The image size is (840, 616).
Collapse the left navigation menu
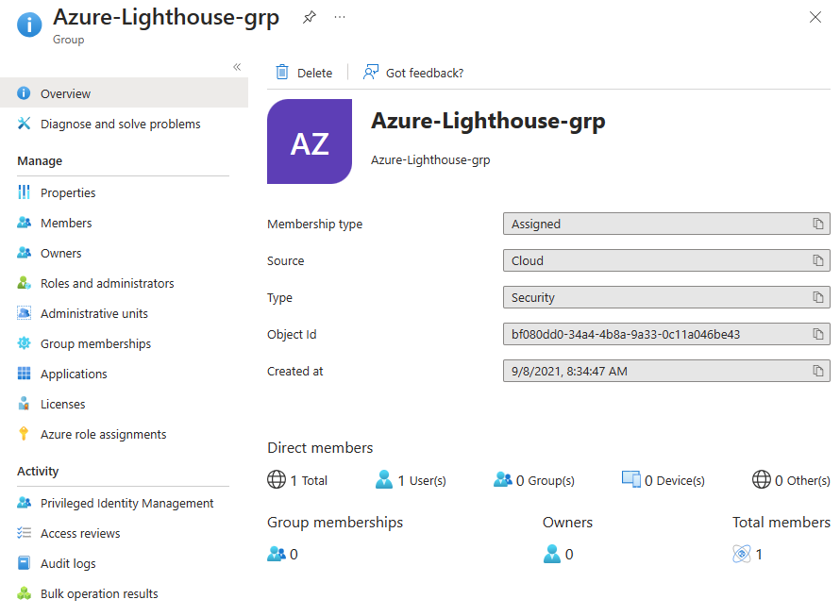click(237, 67)
